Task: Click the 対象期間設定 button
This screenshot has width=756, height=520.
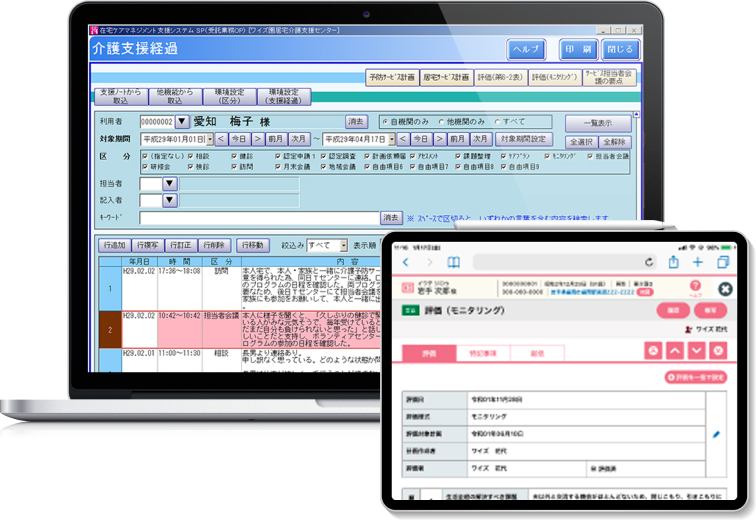Action: tap(524, 139)
